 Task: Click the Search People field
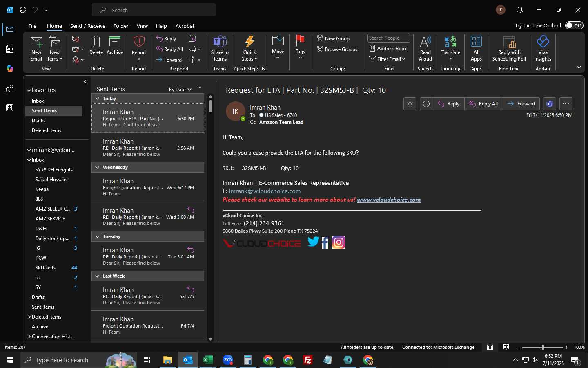coord(389,38)
